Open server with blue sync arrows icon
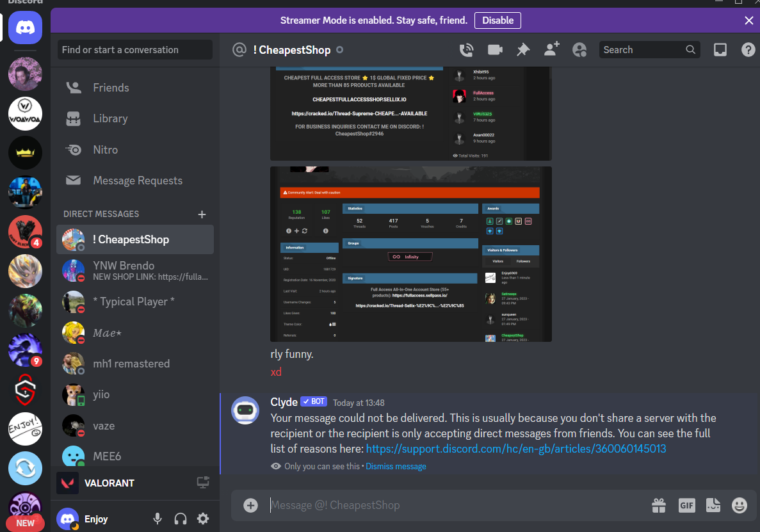This screenshot has width=760, height=532. (25, 468)
